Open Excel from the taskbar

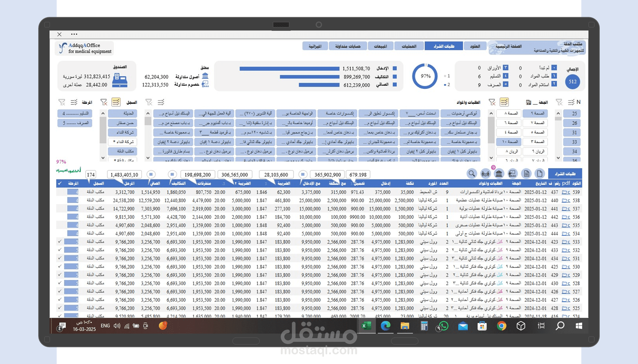pyautogui.click(x=367, y=326)
